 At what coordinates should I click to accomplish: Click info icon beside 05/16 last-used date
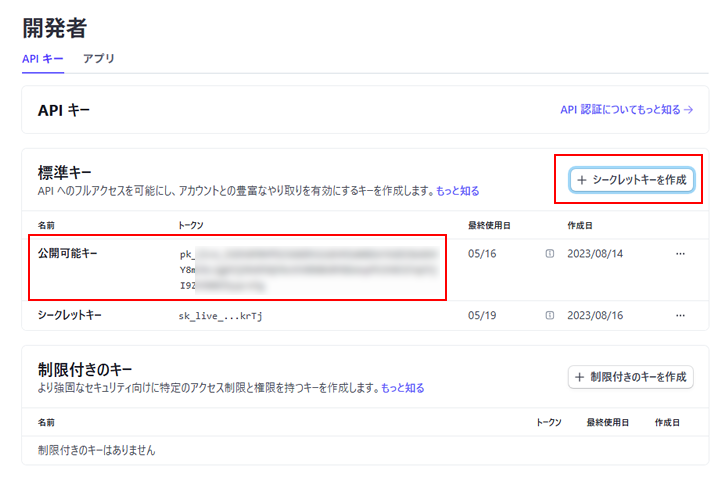click(550, 254)
